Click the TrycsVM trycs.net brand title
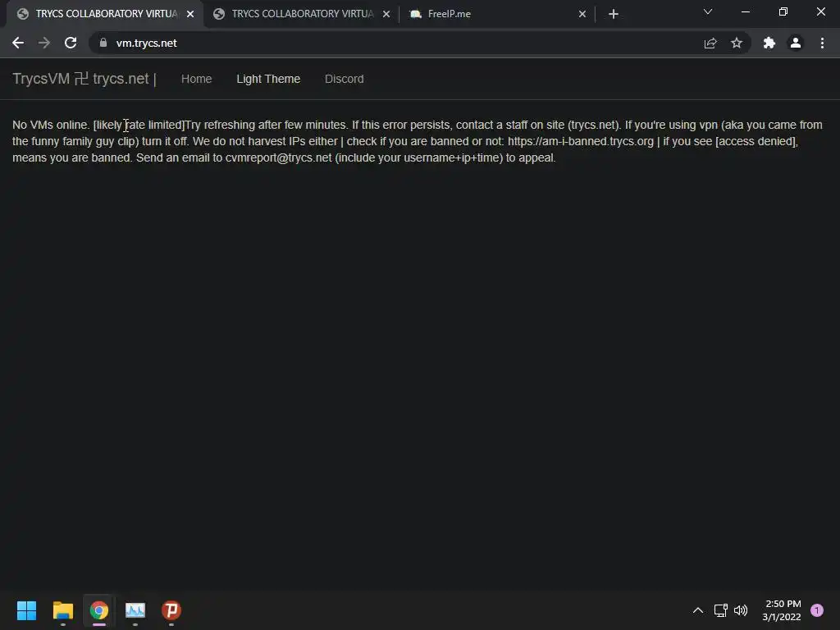The height and width of the screenshot is (630, 840). tap(84, 79)
